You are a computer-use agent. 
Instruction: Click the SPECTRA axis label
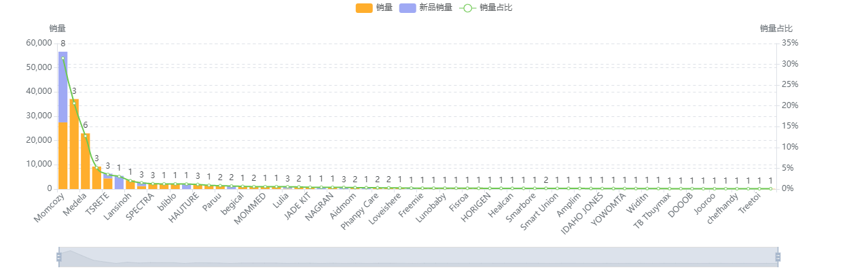[x=141, y=205]
